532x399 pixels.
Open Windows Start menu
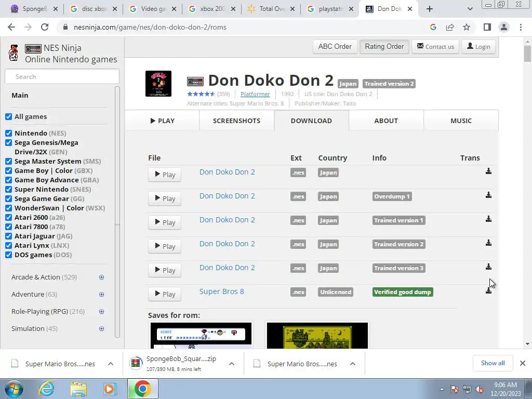pyautogui.click(x=14, y=389)
